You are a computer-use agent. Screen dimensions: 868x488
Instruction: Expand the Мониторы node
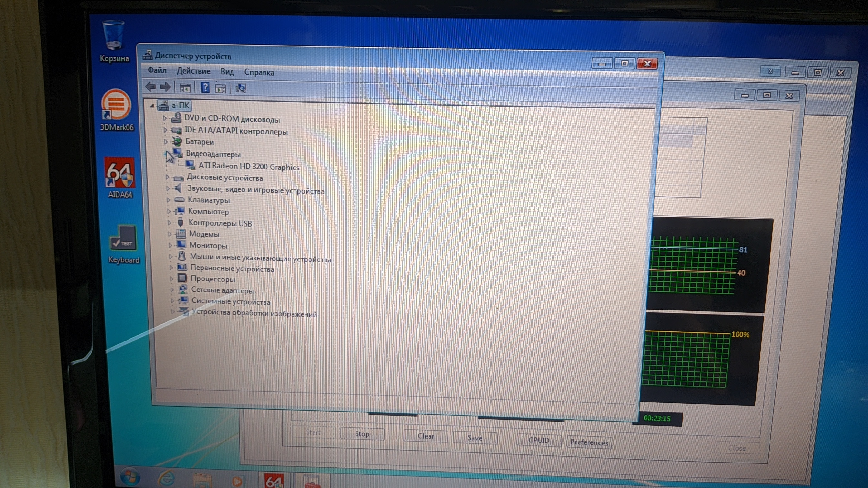coord(170,245)
